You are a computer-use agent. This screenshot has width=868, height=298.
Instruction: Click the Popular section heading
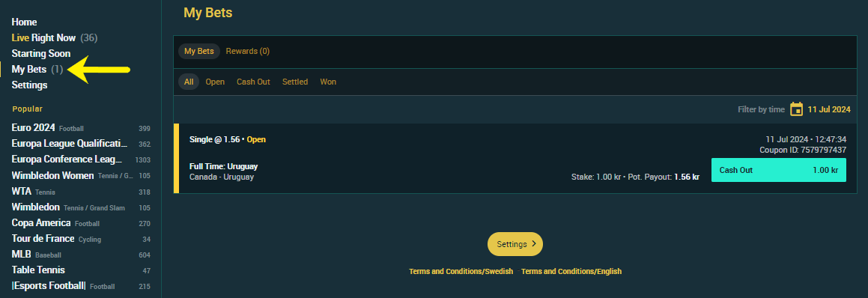pos(28,109)
